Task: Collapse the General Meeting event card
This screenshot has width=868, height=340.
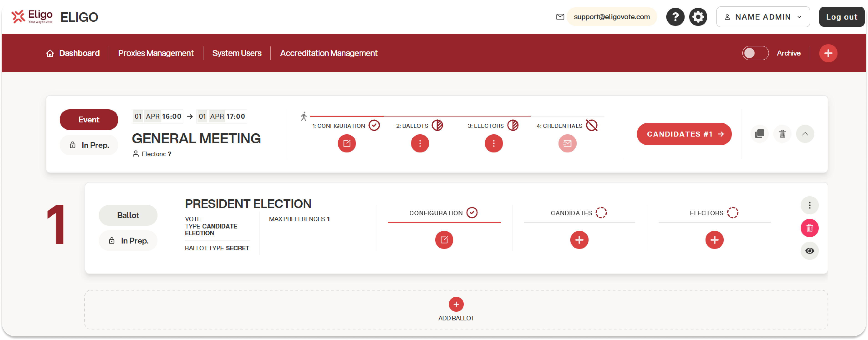Action: 805,134
